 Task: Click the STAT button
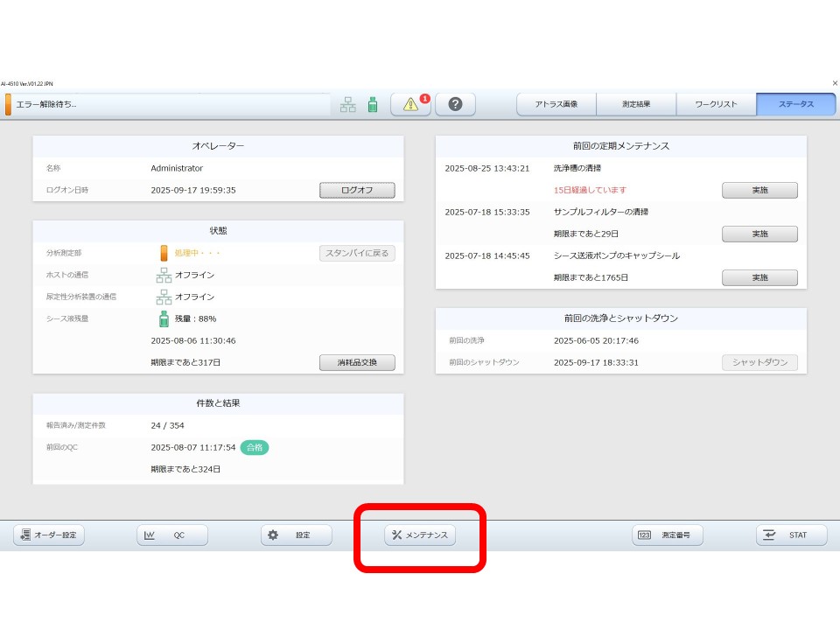coord(791,535)
